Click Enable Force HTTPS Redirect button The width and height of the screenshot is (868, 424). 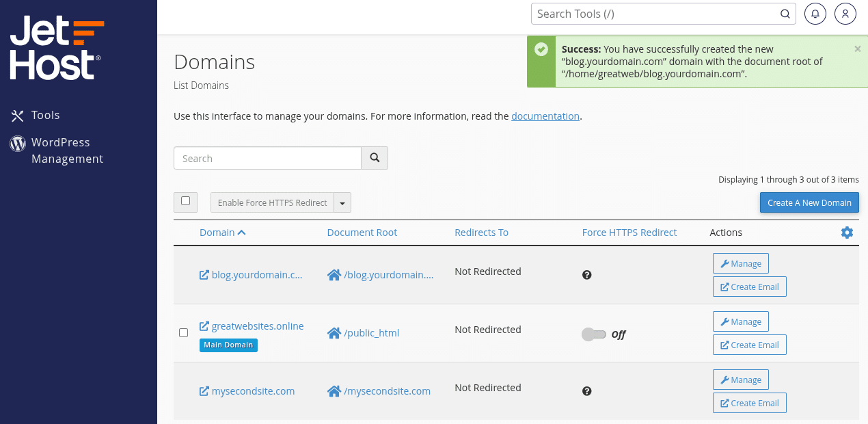tap(272, 202)
